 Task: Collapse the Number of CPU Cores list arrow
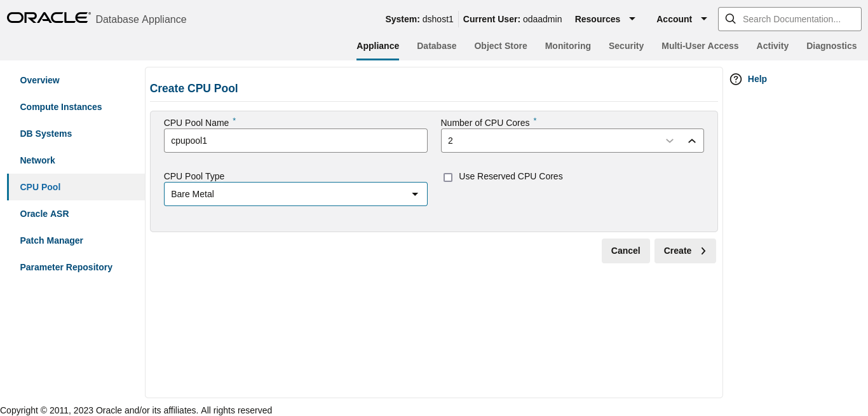point(692,141)
